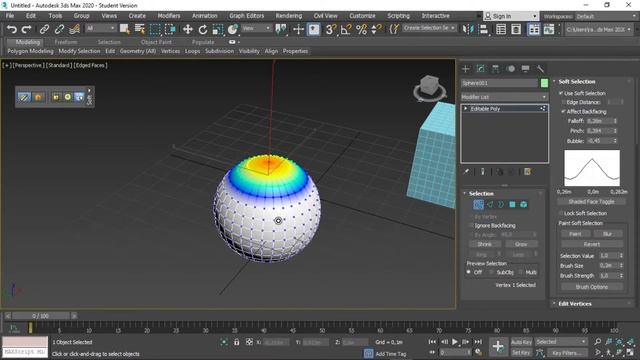
Task: Click the Sphere001 green object color swatch
Action: tap(544, 83)
